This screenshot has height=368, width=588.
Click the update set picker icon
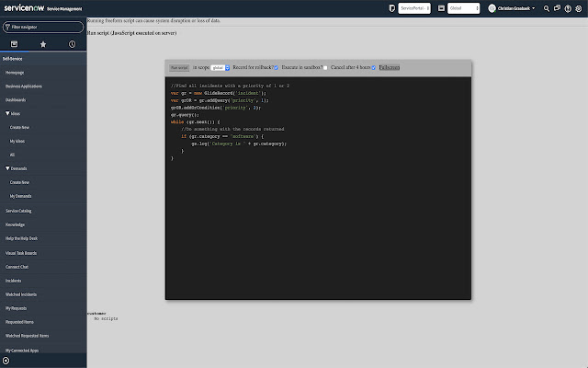tap(392, 8)
